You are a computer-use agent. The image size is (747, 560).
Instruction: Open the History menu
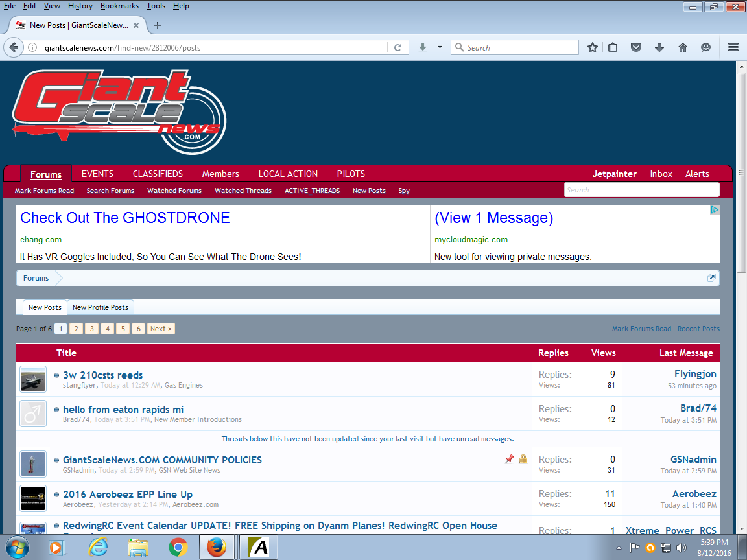(x=80, y=6)
